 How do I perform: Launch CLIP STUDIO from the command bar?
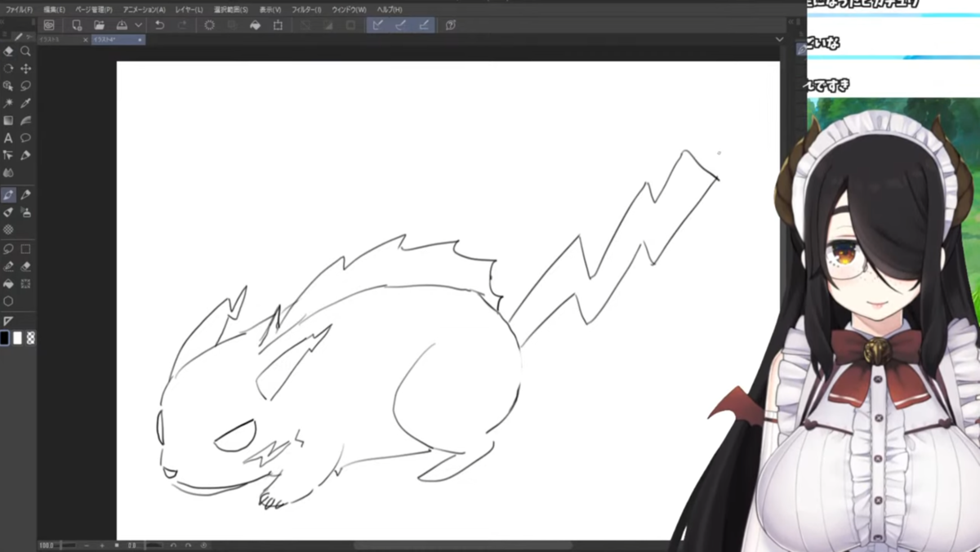49,25
